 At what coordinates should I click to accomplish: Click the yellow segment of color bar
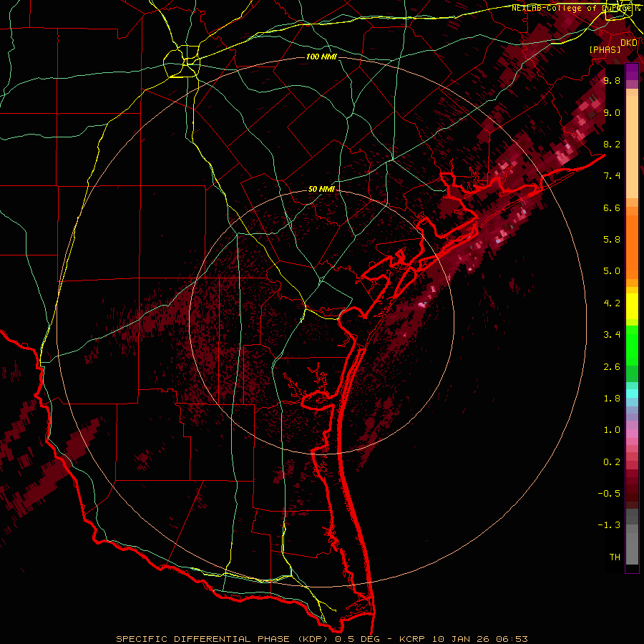[x=632, y=306]
